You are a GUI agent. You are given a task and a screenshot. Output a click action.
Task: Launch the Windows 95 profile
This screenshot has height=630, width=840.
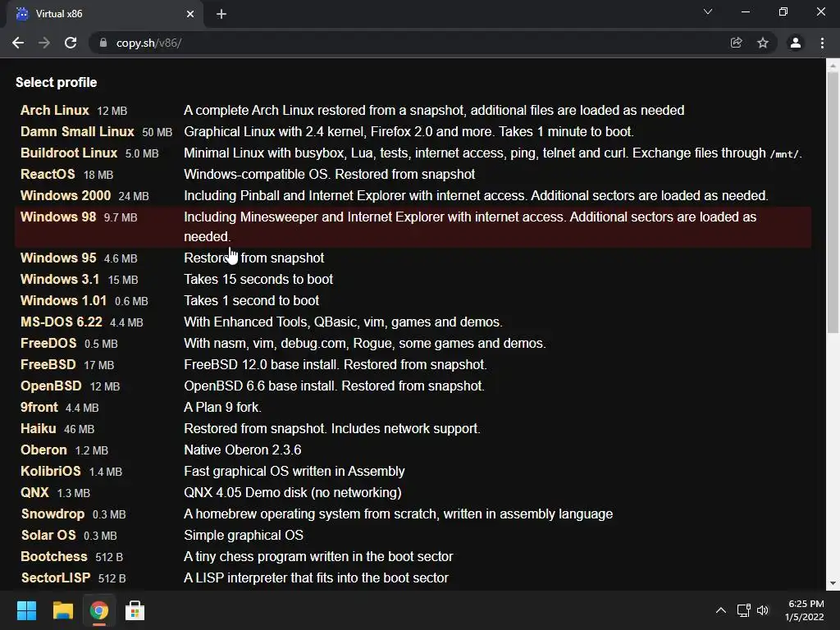[x=58, y=258]
